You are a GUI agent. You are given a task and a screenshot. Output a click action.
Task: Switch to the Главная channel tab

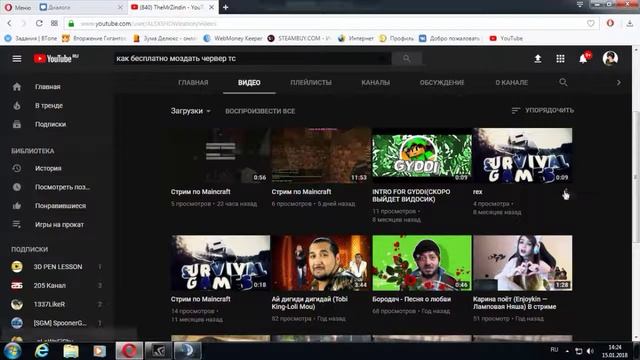pyautogui.click(x=193, y=82)
